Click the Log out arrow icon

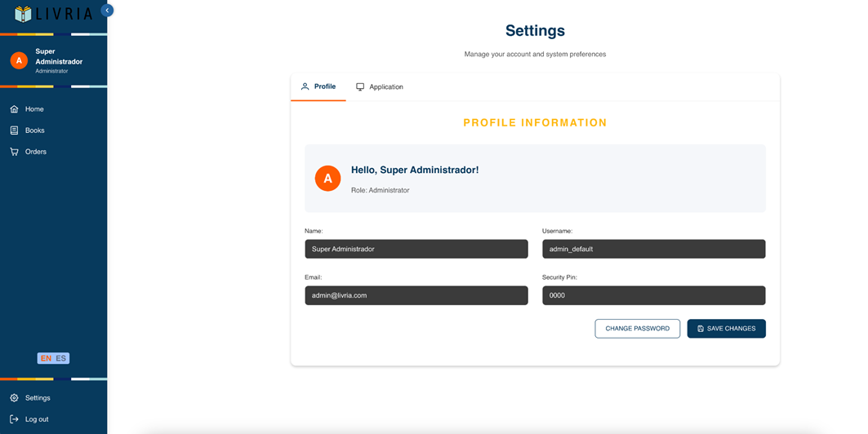pos(15,419)
